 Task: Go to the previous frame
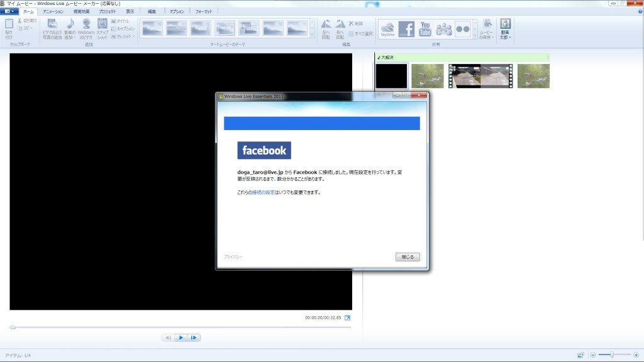tap(168, 337)
